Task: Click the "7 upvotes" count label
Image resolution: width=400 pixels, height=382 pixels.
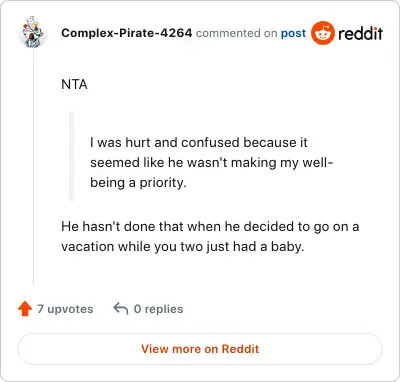Action: [65, 309]
